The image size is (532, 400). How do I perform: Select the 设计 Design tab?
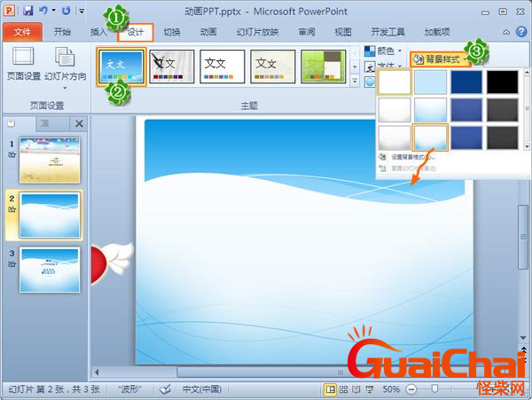[136, 32]
